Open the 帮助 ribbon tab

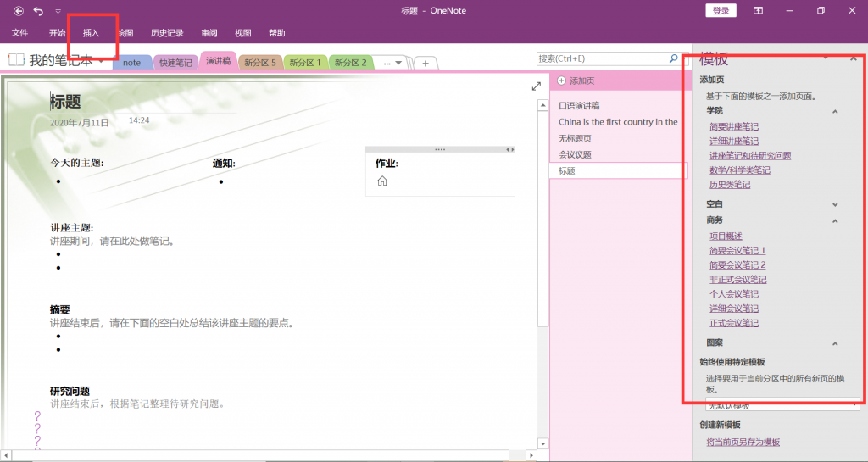[277, 33]
